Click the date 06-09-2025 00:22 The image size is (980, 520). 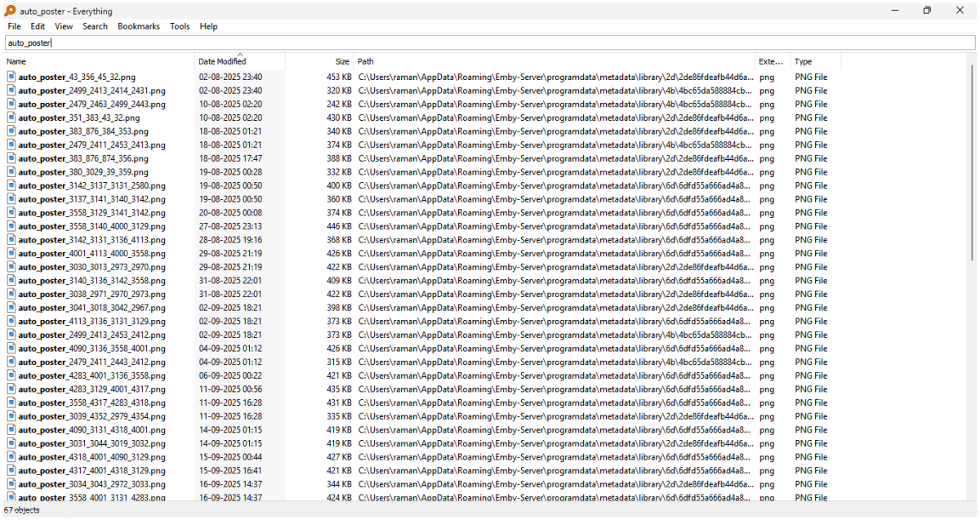pos(230,376)
